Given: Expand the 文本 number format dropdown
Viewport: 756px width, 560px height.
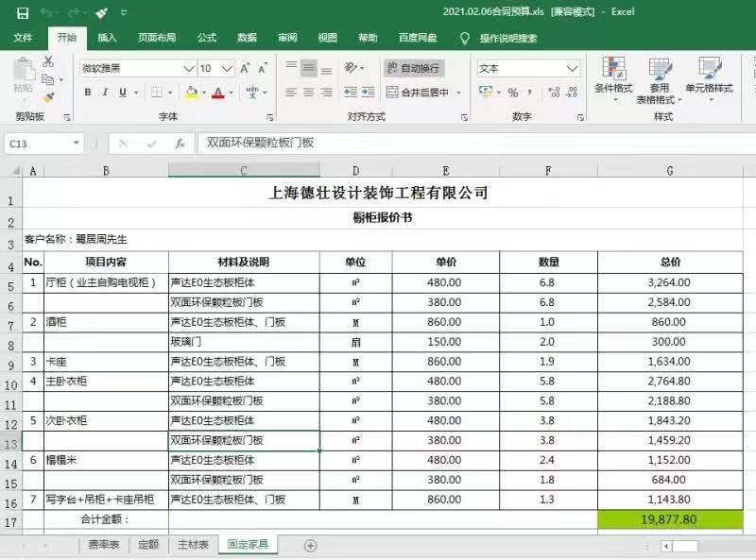Looking at the screenshot, I should 572,69.
